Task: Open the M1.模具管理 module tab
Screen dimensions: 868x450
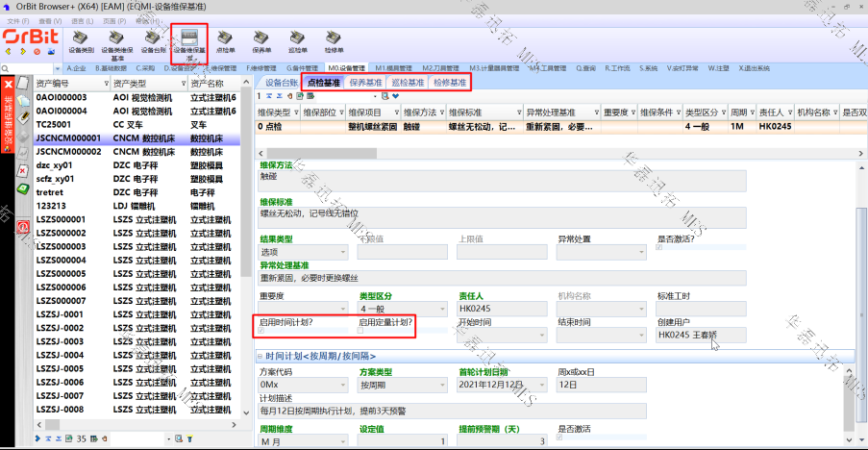Action: pos(394,68)
